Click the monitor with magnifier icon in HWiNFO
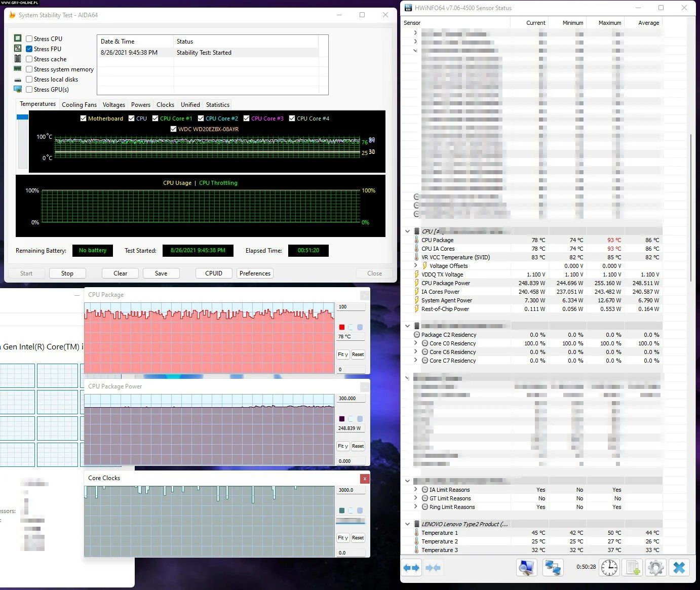 [526, 567]
